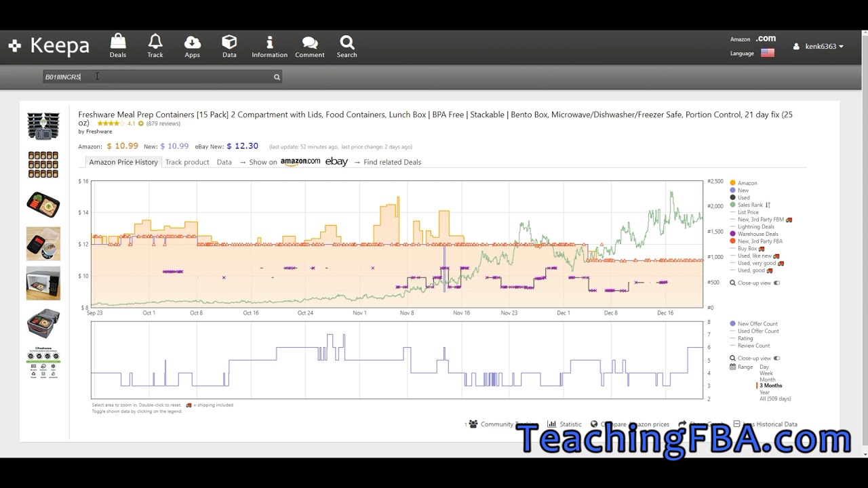Click the blue New Offer Count legend dot
This screenshot has height=488, width=868.
[x=732, y=324]
